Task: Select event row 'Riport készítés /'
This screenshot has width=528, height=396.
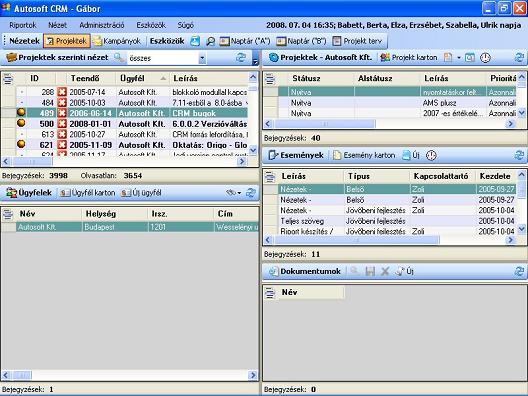Action: [x=397, y=231]
